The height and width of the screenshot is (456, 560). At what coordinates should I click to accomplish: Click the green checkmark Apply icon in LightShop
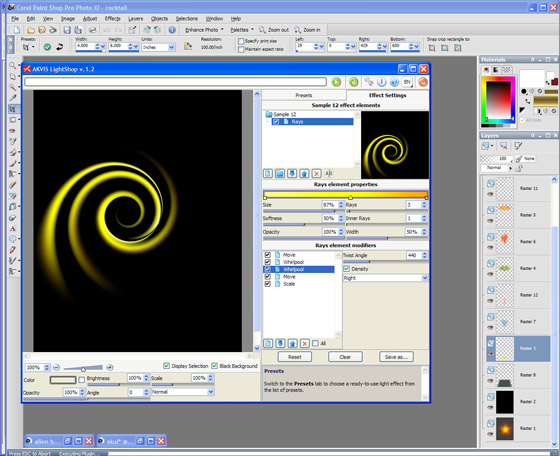(354, 82)
